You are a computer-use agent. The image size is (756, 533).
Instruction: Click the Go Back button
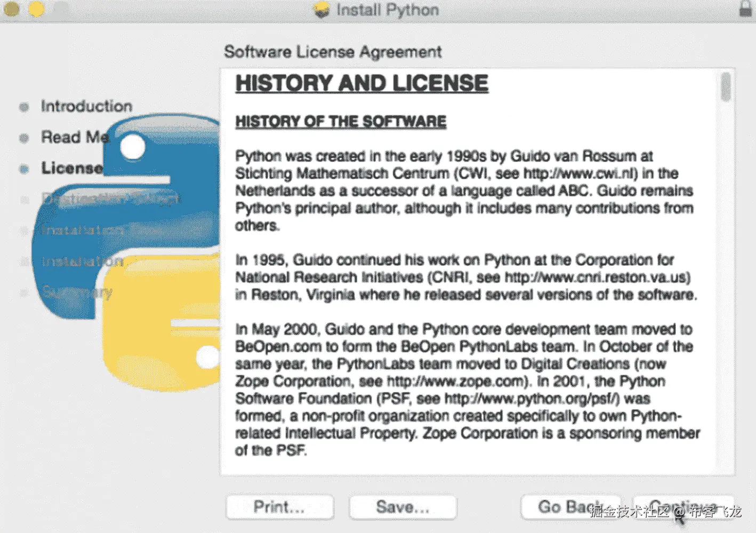(x=570, y=507)
